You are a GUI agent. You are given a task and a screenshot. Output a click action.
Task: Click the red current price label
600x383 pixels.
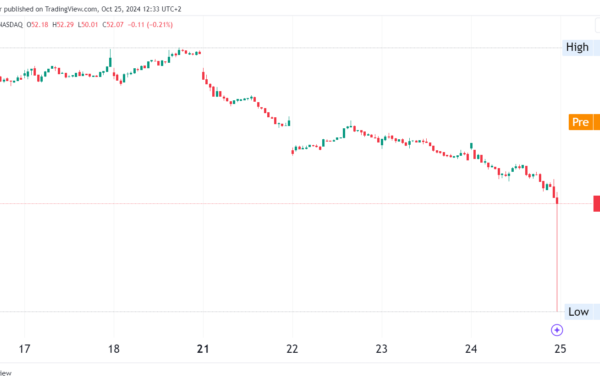click(597, 204)
